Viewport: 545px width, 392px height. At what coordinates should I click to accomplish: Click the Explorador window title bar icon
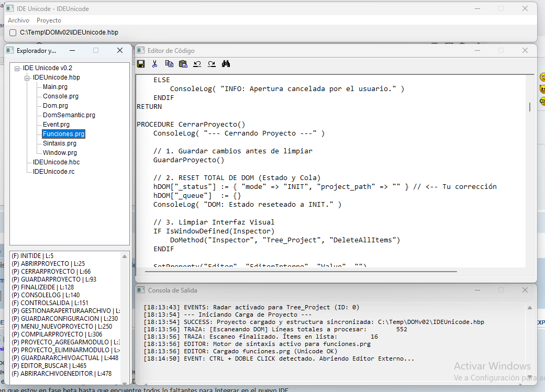click(x=10, y=51)
